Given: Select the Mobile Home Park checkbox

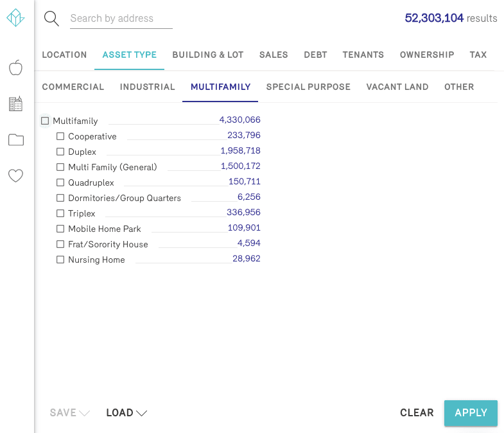Looking at the screenshot, I should click(x=60, y=229).
